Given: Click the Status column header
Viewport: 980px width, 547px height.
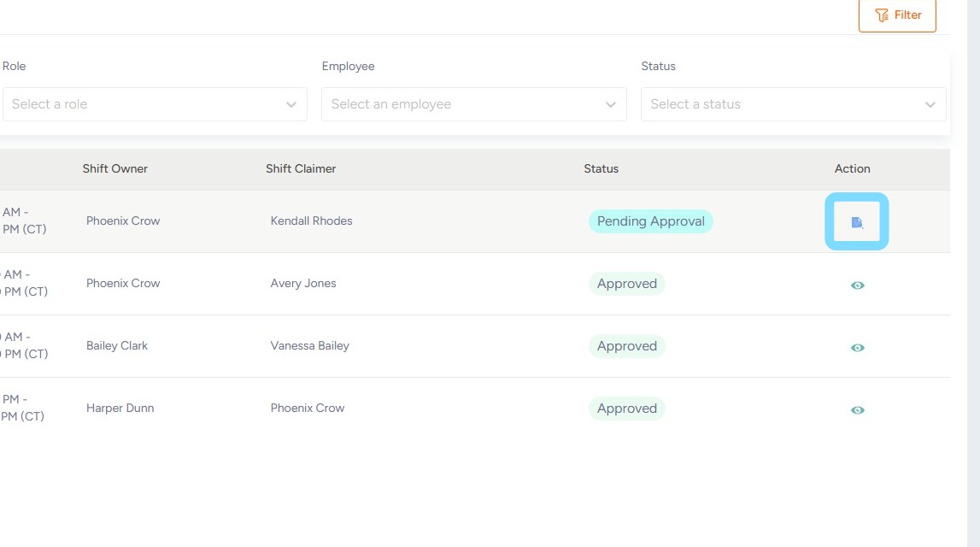Looking at the screenshot, I should coord(601,168).
